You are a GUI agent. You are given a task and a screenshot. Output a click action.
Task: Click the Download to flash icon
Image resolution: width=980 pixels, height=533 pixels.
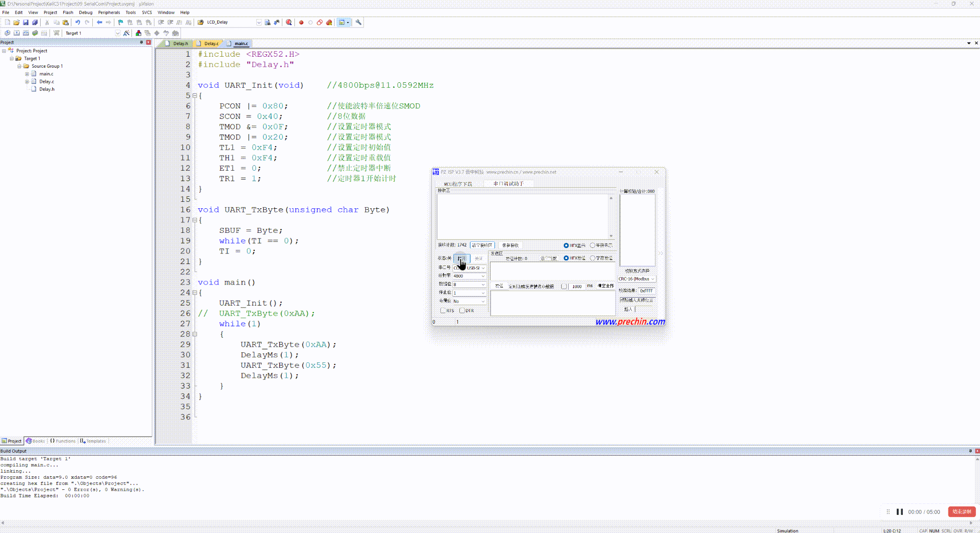[x=57, y=33]
